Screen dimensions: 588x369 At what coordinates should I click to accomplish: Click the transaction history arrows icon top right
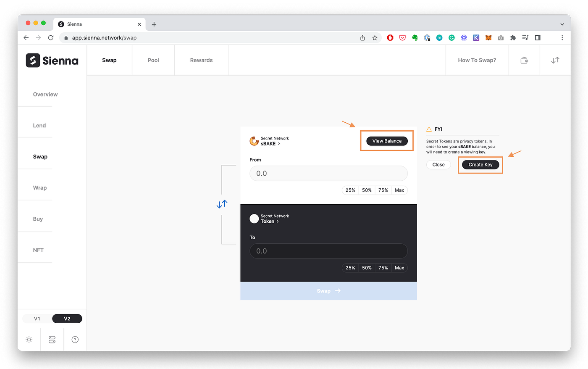click(x=555, y=60)
